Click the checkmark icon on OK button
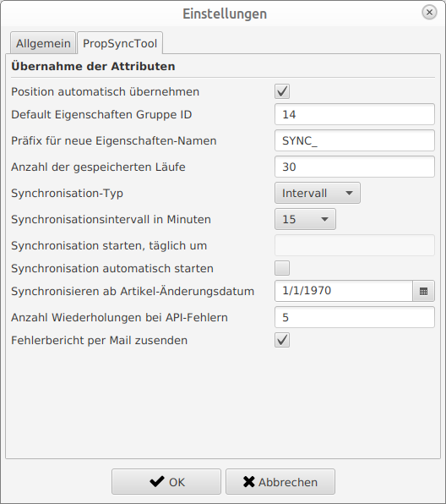Image resolution: width=446 pixels, height=504 pixels. 157,481
